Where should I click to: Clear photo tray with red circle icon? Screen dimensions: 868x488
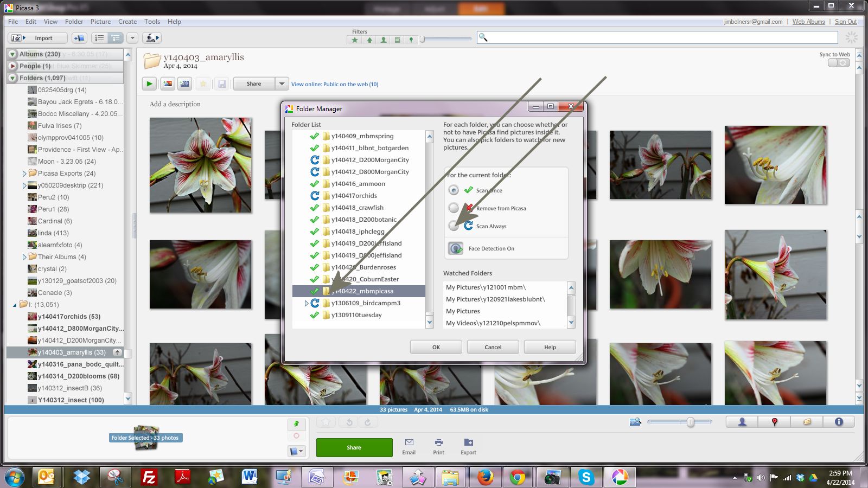296,436
